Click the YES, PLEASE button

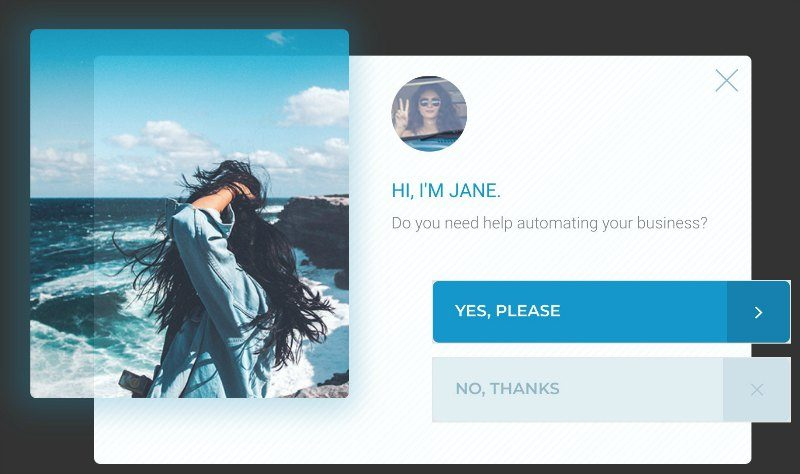coord(611,312)
